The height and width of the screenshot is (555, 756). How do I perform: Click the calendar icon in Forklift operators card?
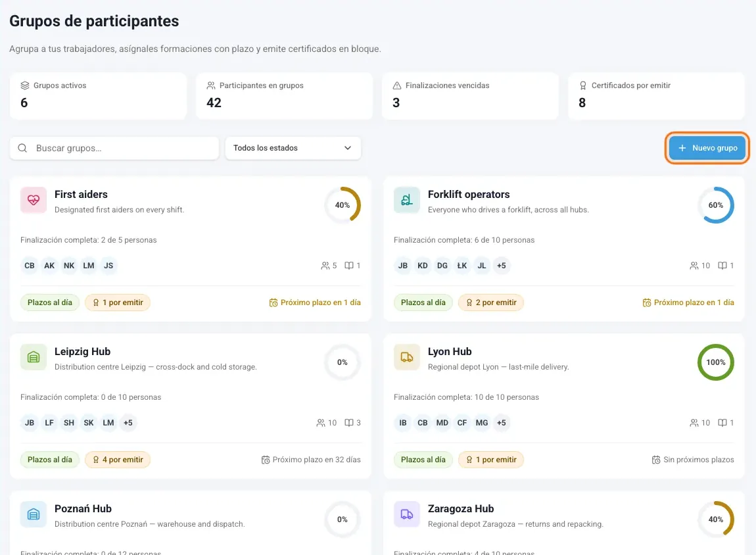point(647,302)
